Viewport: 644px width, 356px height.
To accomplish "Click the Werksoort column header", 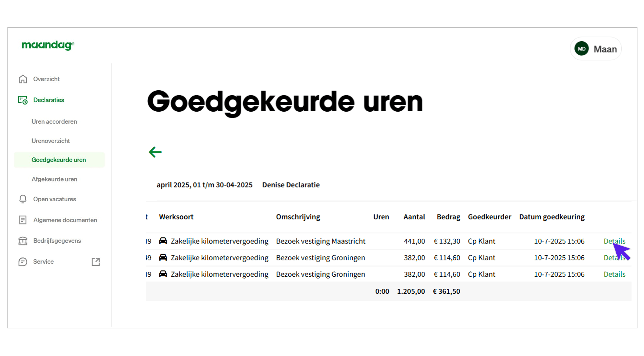I will [176, 217].
